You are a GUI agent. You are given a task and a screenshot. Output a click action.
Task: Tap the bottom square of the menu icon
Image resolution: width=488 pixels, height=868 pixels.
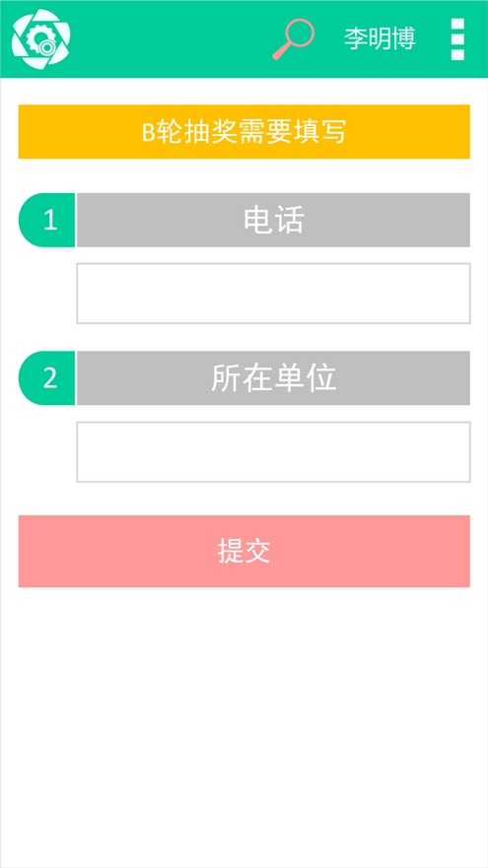point(457,55)
